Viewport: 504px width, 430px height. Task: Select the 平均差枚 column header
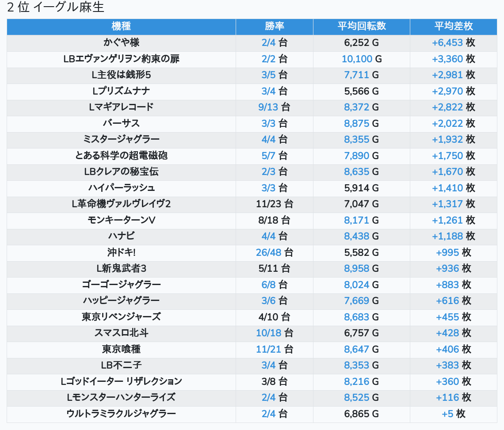click(x=453, y=27)
